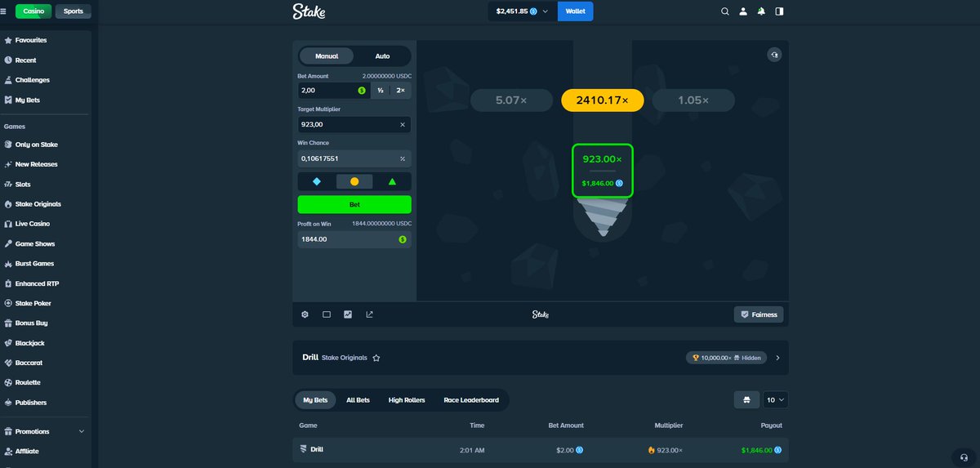Viewport: 980px width, 468px height.
Task: Click the mute sound icon in game
Action: [774, 55]
